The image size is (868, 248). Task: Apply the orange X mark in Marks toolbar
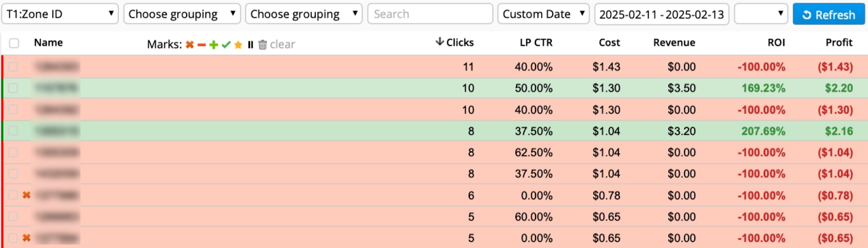[189, 44]
